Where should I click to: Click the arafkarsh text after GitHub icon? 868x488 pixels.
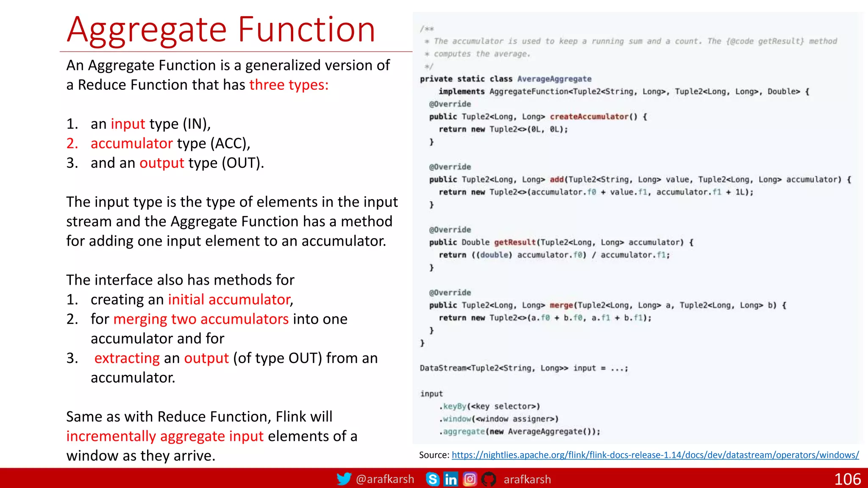(527, 479)
